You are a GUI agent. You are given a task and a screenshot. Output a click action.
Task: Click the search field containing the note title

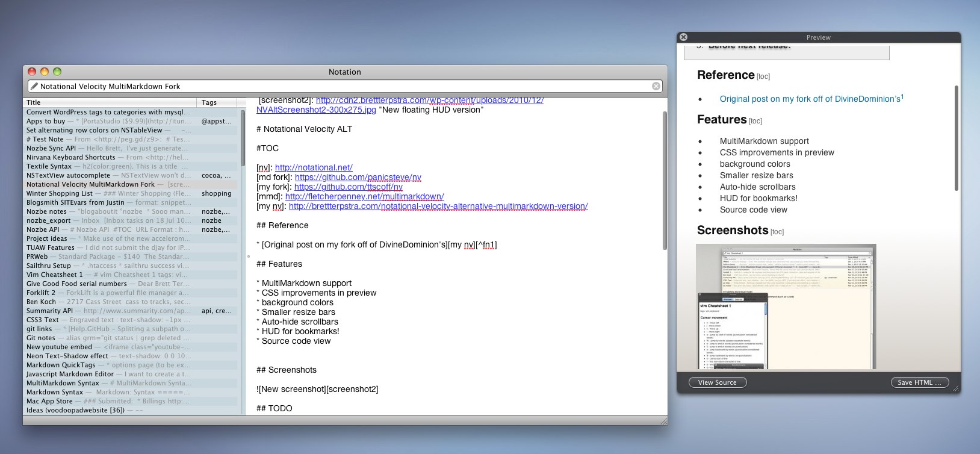point(343,86)
